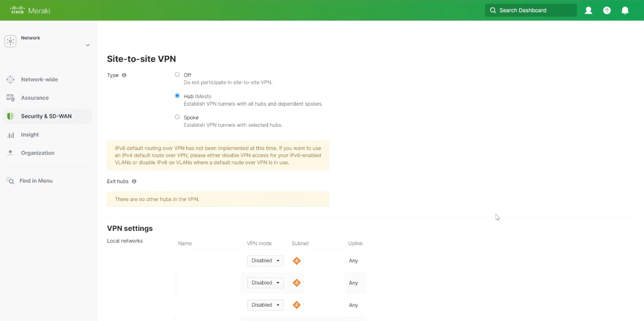
Task: Click the info icon beside Type
Action: coord(124,75)
